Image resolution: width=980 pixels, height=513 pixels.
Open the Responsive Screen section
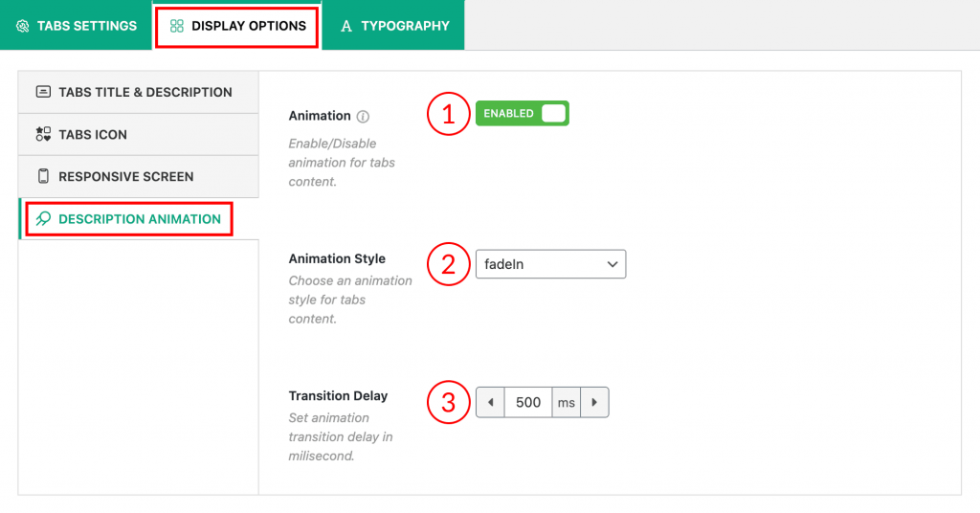click(x=138, y=176)
